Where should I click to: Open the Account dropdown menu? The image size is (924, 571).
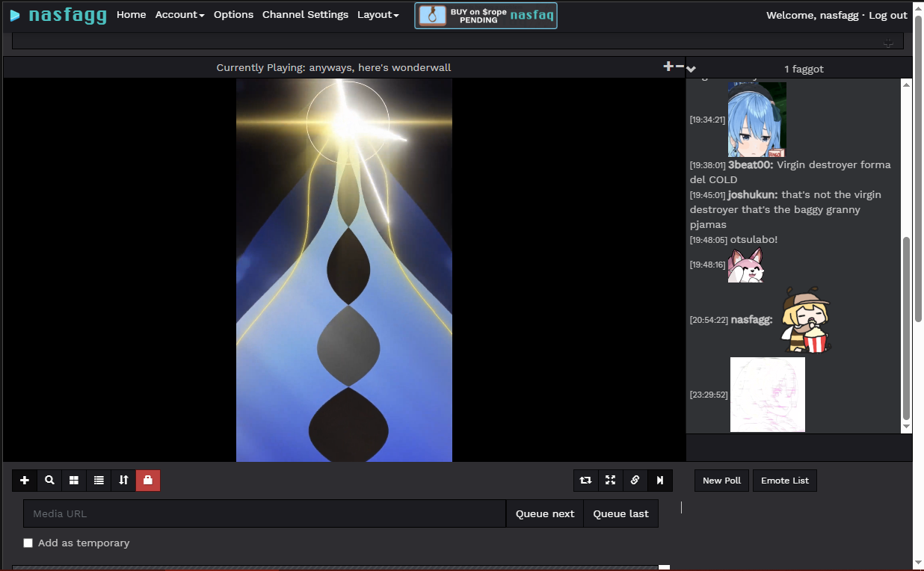tap(179, 15)
